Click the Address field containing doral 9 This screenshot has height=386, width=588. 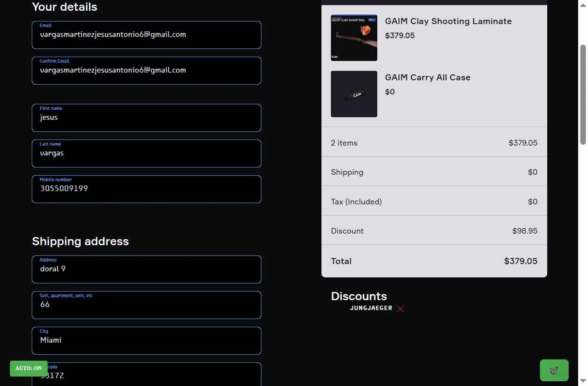tap(146, 269)
